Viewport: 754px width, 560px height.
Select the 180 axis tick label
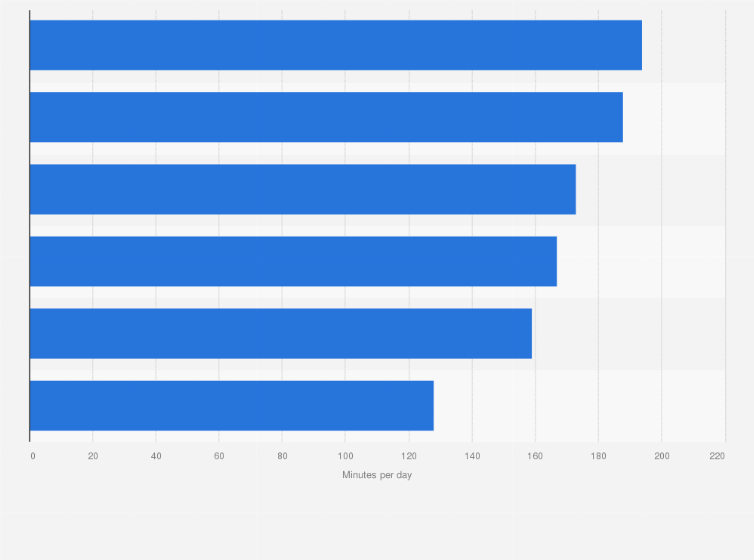click(598, 456)
